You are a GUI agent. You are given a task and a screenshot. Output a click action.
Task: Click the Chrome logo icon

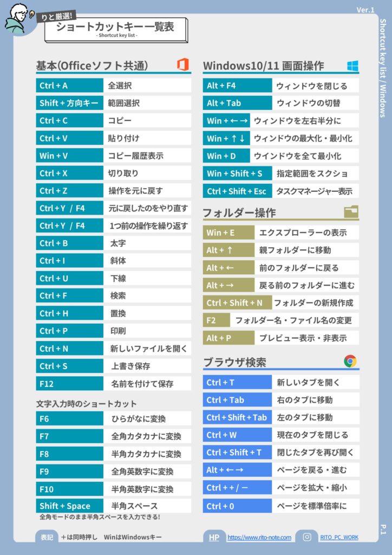[x=350, y=362]
